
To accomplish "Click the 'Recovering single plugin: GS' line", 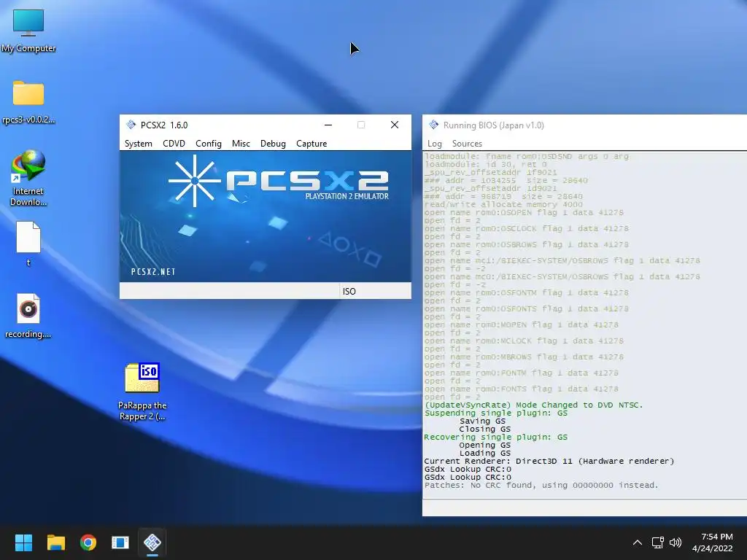I will (496, 437).
